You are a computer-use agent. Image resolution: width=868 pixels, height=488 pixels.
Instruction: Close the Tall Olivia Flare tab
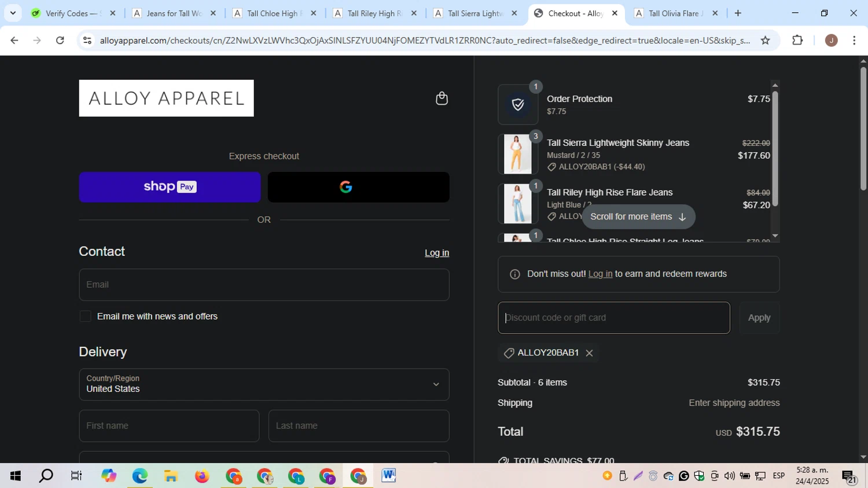(715, 13)
